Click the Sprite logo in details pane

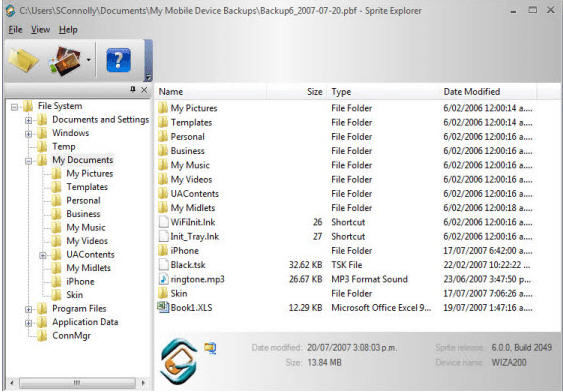[179, 361]
